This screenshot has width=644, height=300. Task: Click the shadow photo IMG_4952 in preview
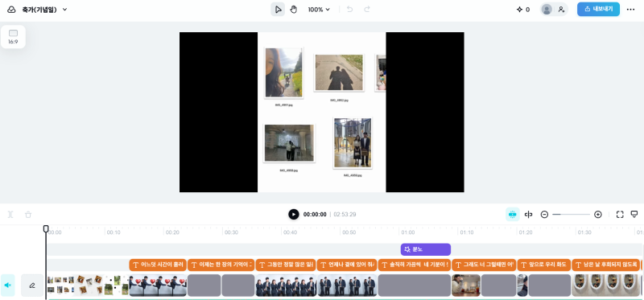coord(339,72)
